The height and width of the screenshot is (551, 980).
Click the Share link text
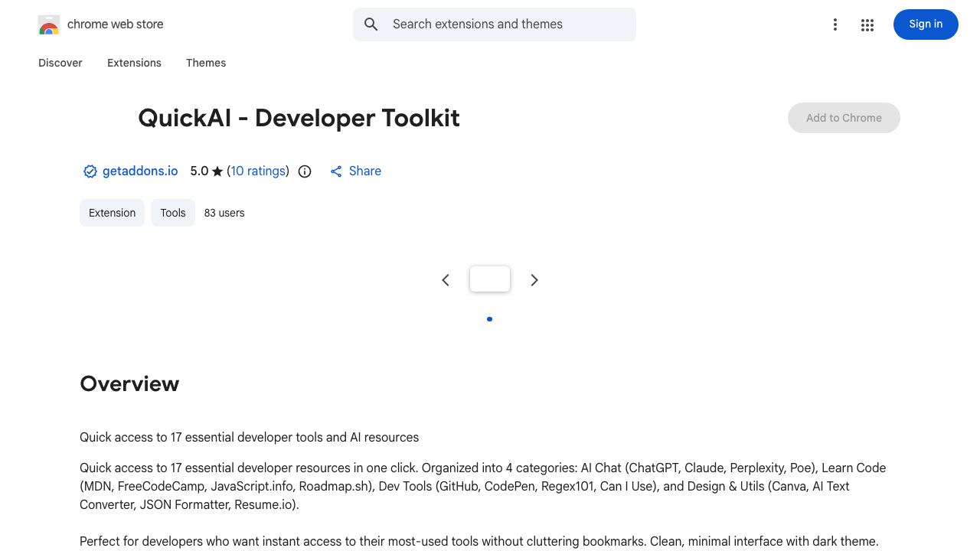coord(365,171)
